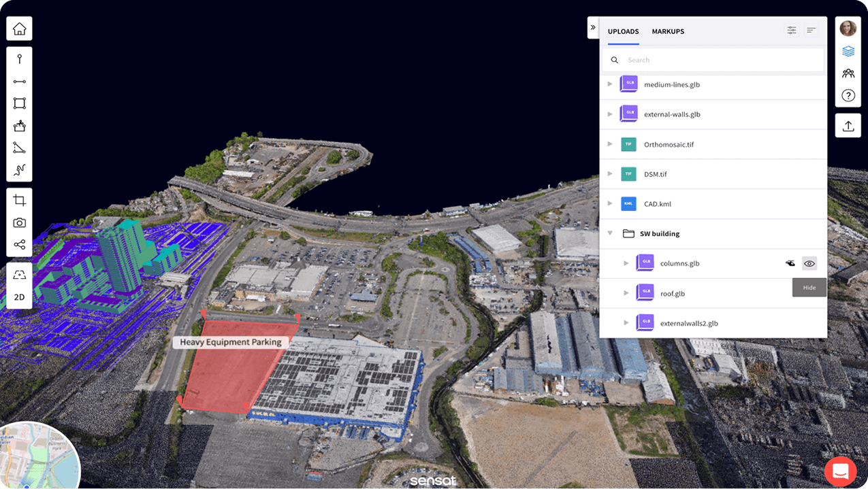The width and height of the screenshot is (868, 489).
Task: Click the Heavy Equipment Parking label
Action: click(x=230, y=342)
